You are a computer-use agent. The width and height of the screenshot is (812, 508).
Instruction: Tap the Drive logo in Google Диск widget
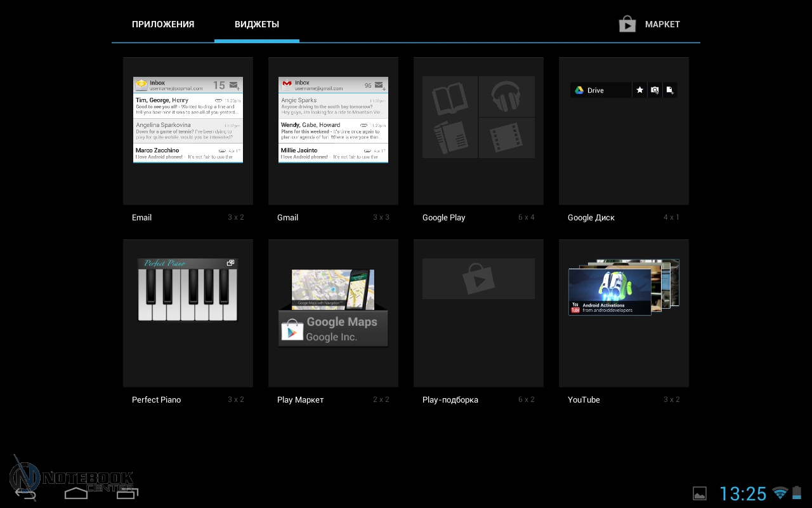pos(579,90)
